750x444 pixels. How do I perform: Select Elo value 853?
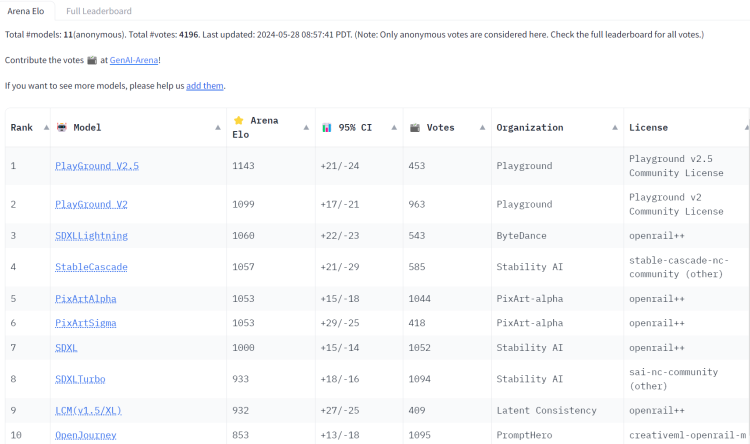point(241,435)
